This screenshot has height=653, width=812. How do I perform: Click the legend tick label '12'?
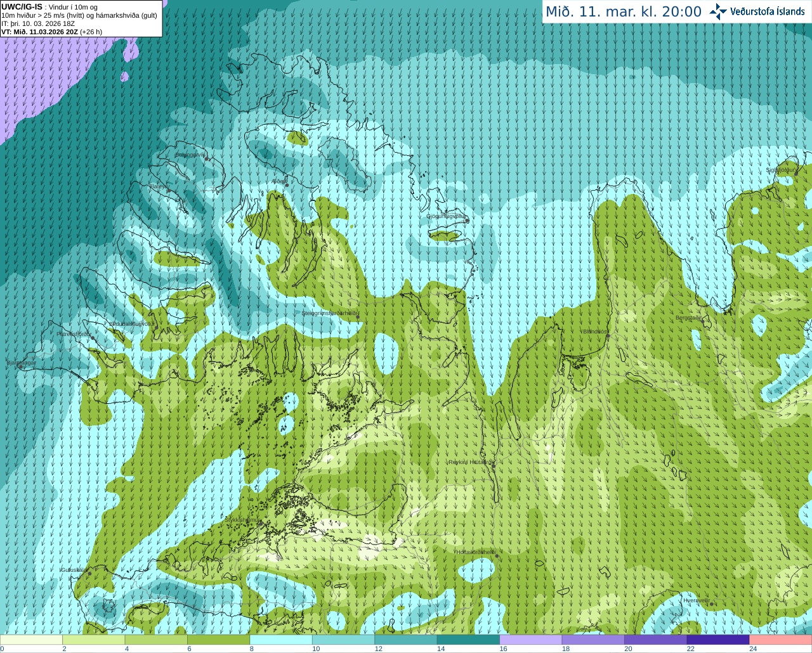[x=378, y=649]
